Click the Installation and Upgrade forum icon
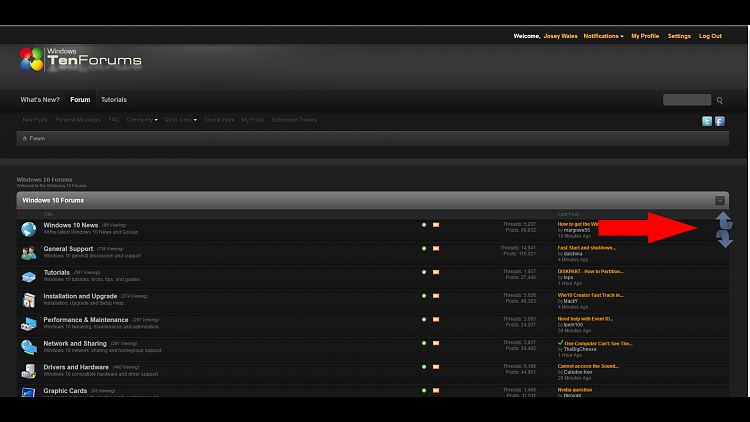The width and height of the screenshot is (750, 422). pos(28,300)
